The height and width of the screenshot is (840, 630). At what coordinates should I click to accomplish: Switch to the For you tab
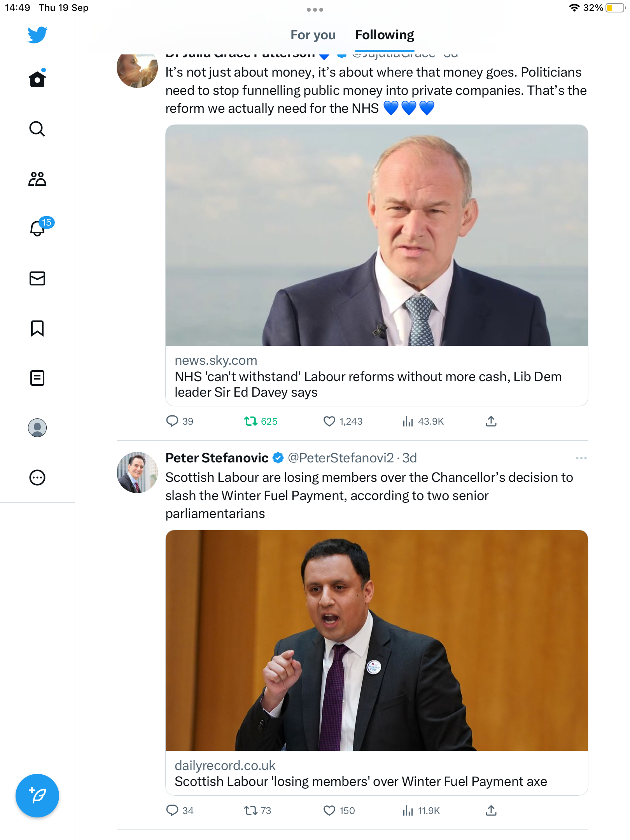pos(313,35)
